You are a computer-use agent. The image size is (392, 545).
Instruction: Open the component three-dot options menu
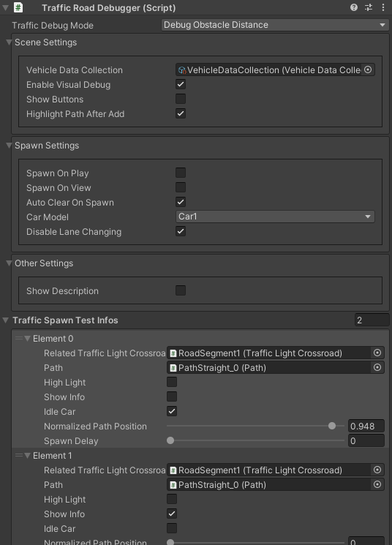coord(383,7)
